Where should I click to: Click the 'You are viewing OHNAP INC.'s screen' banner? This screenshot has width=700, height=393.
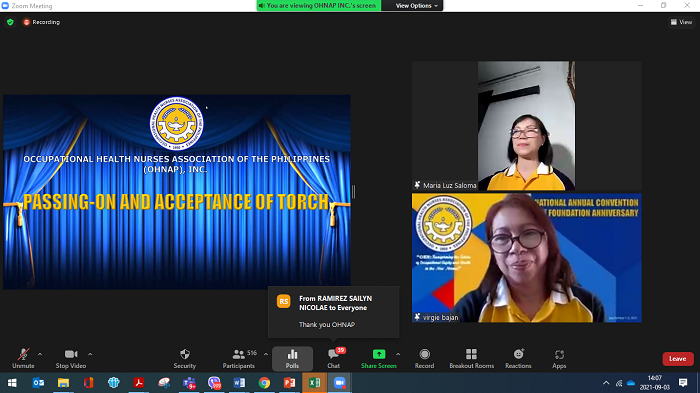pyautogui.click(x=319, y=5)
